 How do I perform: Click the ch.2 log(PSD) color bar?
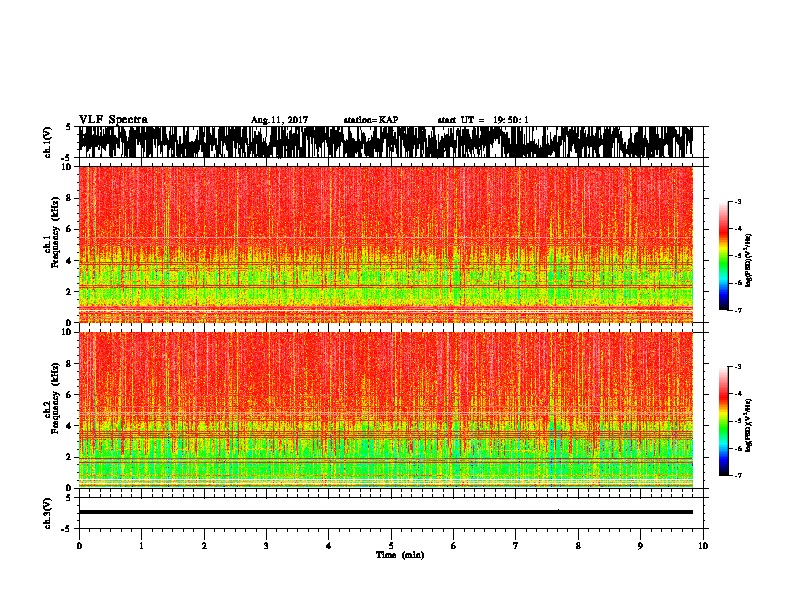[724, 421]
